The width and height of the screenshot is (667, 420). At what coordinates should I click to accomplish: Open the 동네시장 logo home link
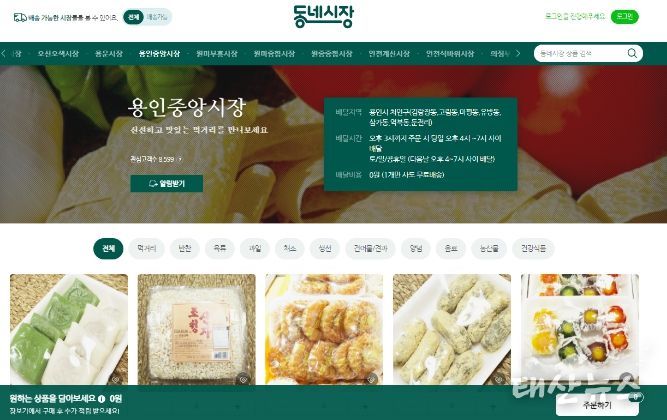tap(323, 17)
